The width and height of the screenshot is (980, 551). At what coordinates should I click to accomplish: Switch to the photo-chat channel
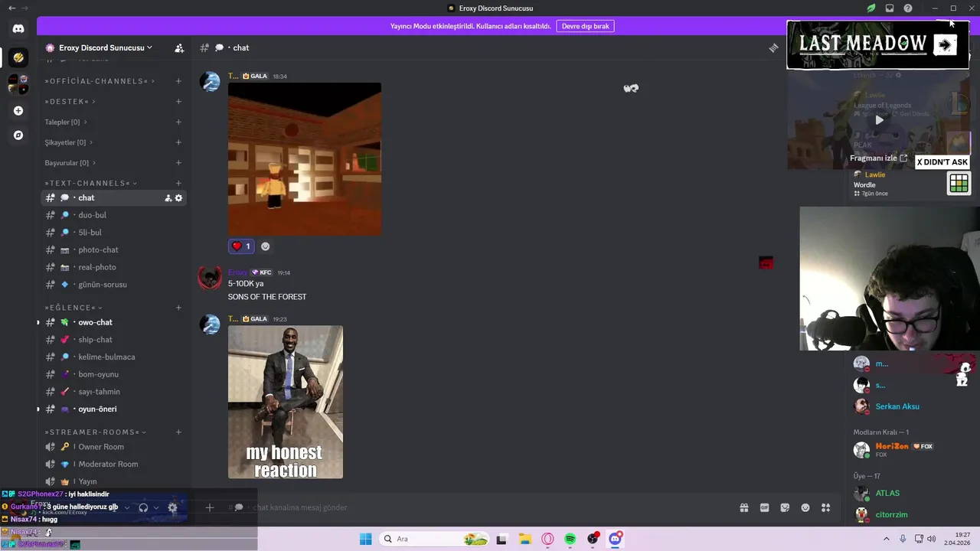click(x=113, y=250)
